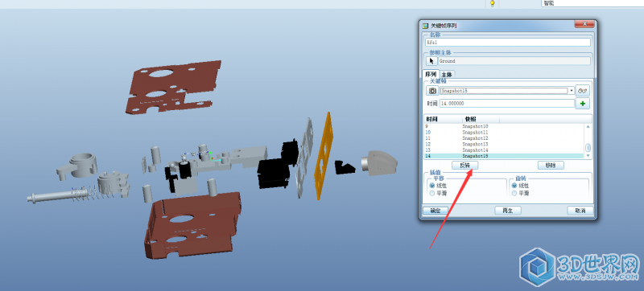This screenshot has height=291, width=644.
Task: Select 线性 radio under 平移
Action: coord(432,185)
